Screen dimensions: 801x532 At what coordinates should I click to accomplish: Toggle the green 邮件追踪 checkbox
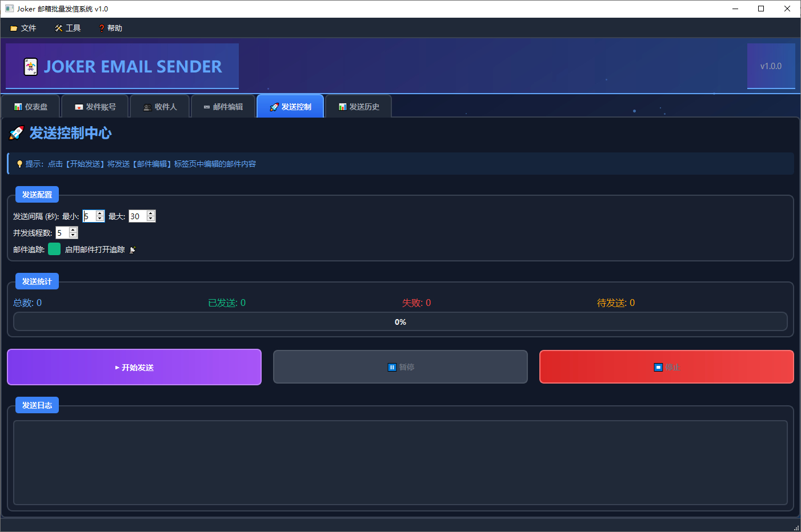(54, 249)
